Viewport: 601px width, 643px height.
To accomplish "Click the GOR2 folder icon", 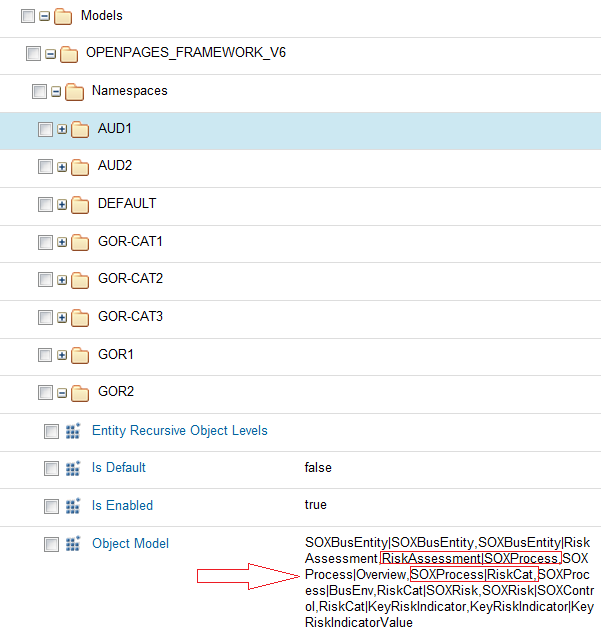I will click(80, 393).
